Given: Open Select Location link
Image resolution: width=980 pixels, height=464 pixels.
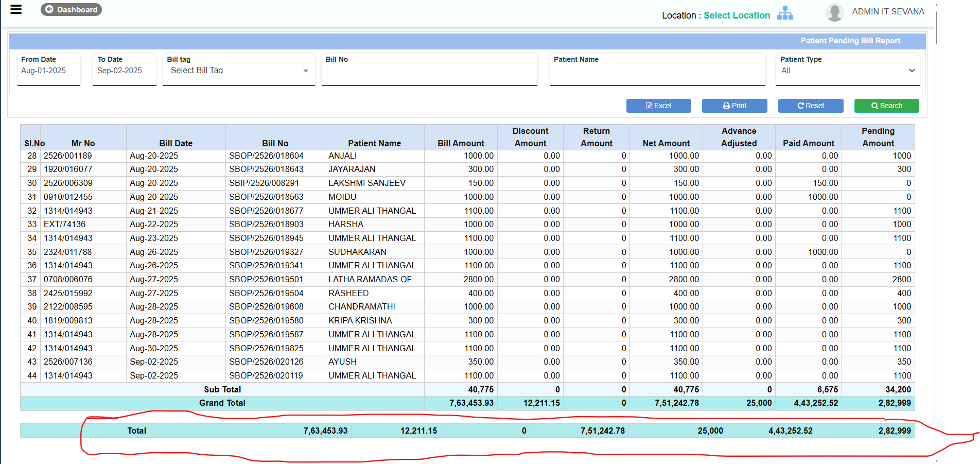Looking at the screenshot, I should point(737,15).
